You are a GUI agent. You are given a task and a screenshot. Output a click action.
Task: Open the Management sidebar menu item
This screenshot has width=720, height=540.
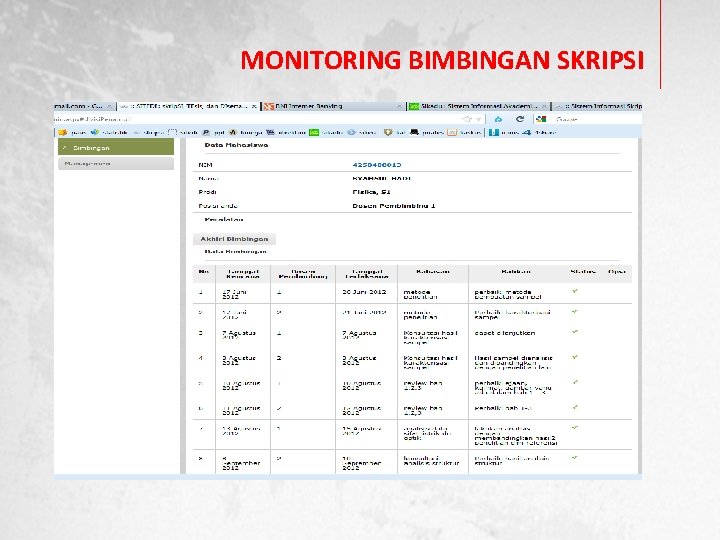[116, 163]
